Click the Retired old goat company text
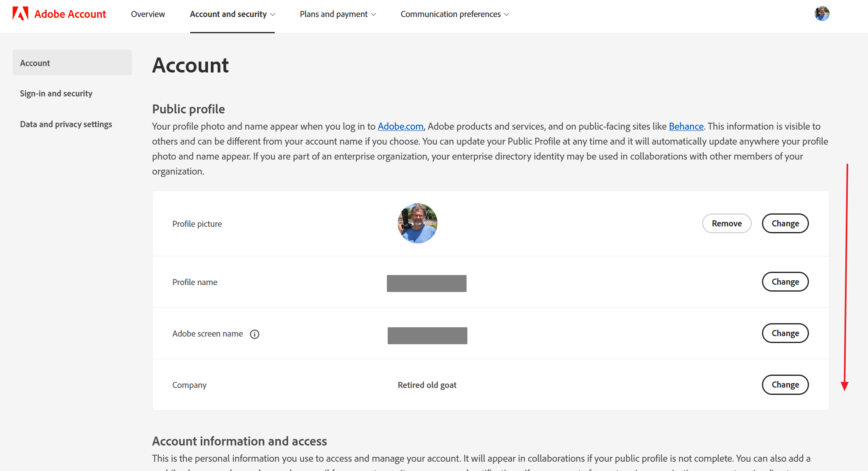The image size is (868, 471). [427, 385]
